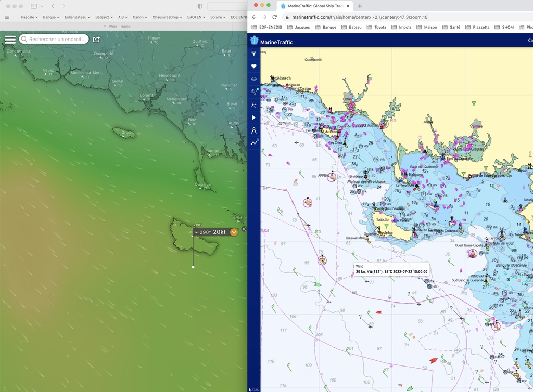Go back in Chrome
Viewport: 533px width, 392px height.
pyautogui.click(x=254, y=17)
